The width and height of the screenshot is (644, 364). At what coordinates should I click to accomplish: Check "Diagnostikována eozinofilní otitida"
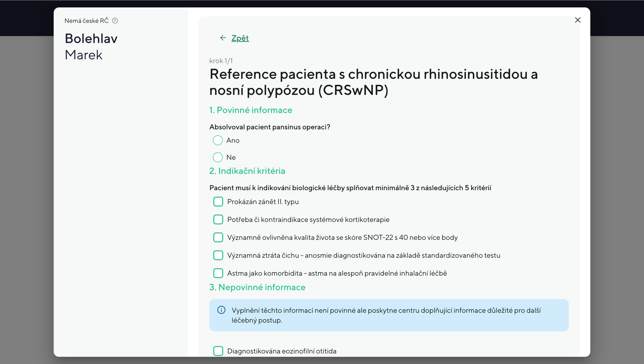pos(218,351)
